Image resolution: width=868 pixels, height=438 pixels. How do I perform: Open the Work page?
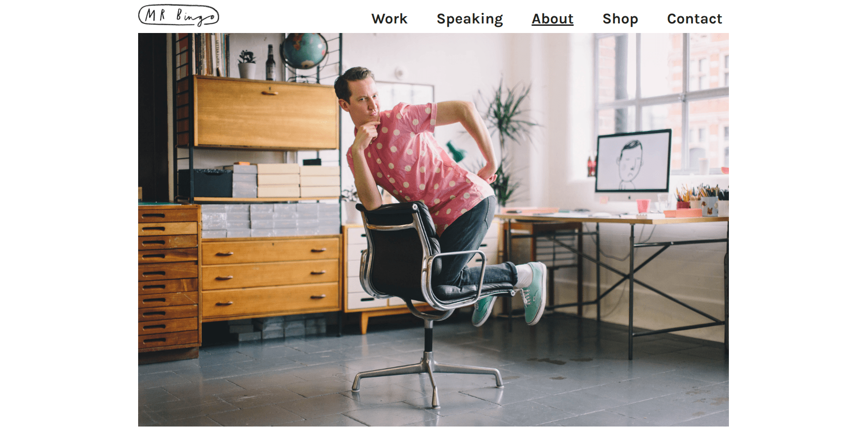tap(390, 19)
